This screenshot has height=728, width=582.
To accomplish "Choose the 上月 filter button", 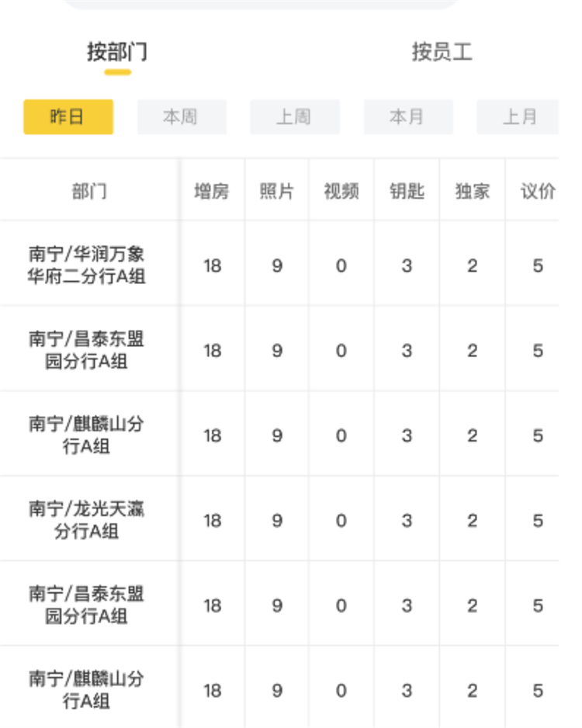I will pyautogui.click(x=518, y=117).
